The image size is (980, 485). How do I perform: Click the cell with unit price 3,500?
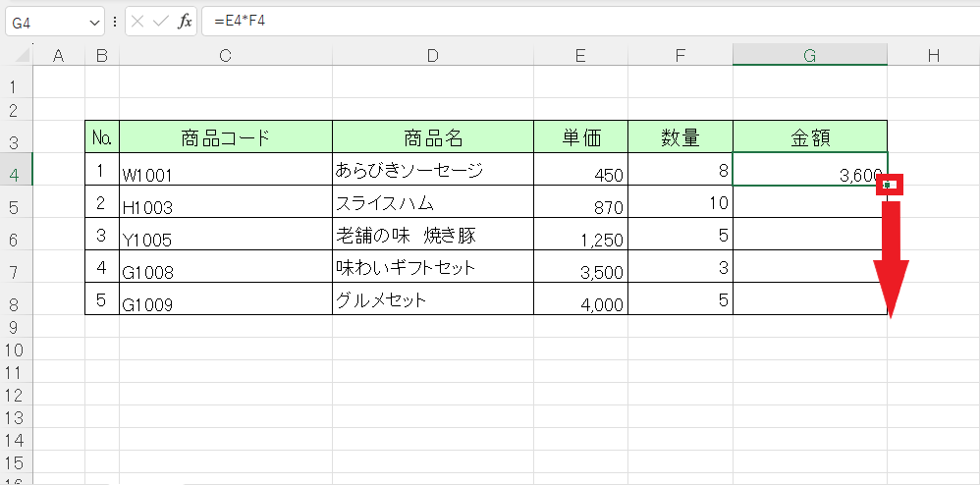click(x=580, y=266)
